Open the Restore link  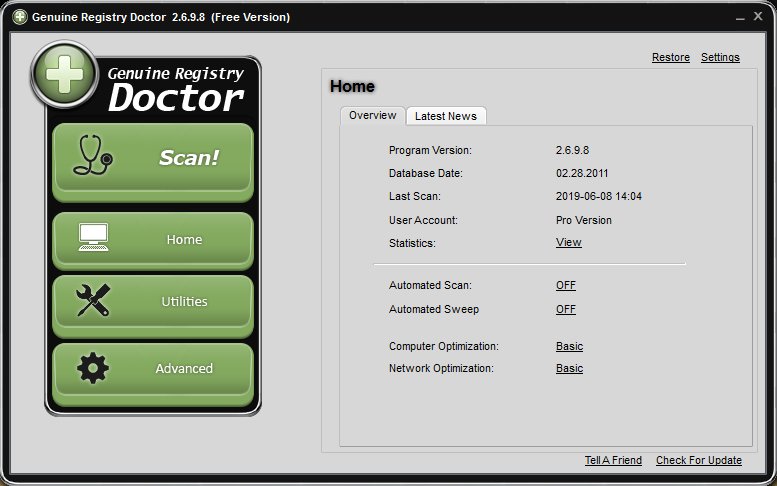point(671,57)
